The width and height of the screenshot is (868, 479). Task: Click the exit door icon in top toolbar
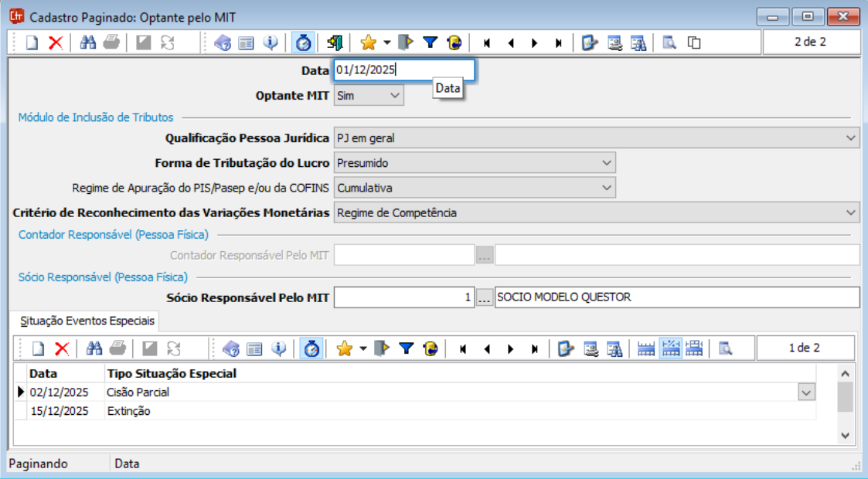click(x=334, y=43)
